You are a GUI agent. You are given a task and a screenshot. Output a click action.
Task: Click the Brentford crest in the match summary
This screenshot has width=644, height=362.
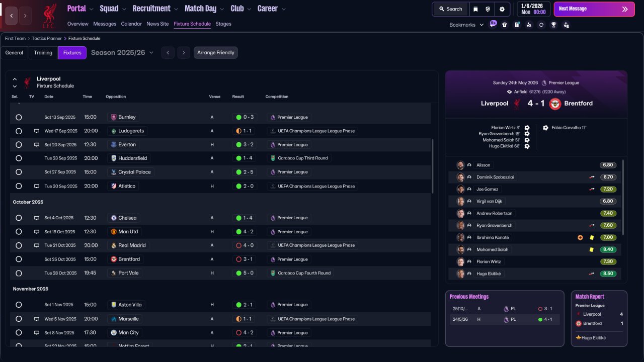[555, 104]
